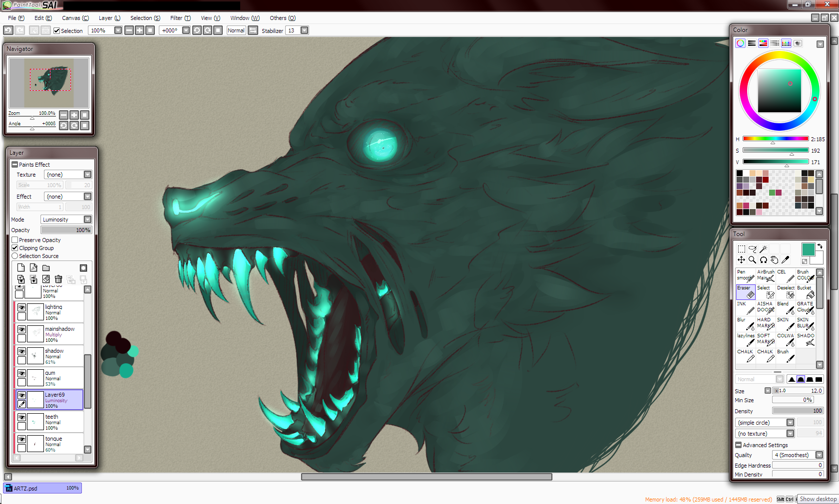Toggle the Clipping Group checkbox
Screen dimensions: 839x504
tap(15, 248)
